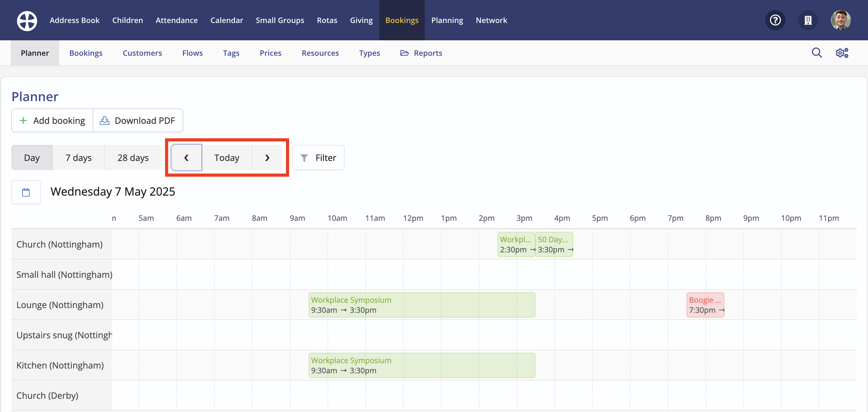Click the ChurchSuite logo icon
This screenshot has height=412, width=868.
pos(27,20)
